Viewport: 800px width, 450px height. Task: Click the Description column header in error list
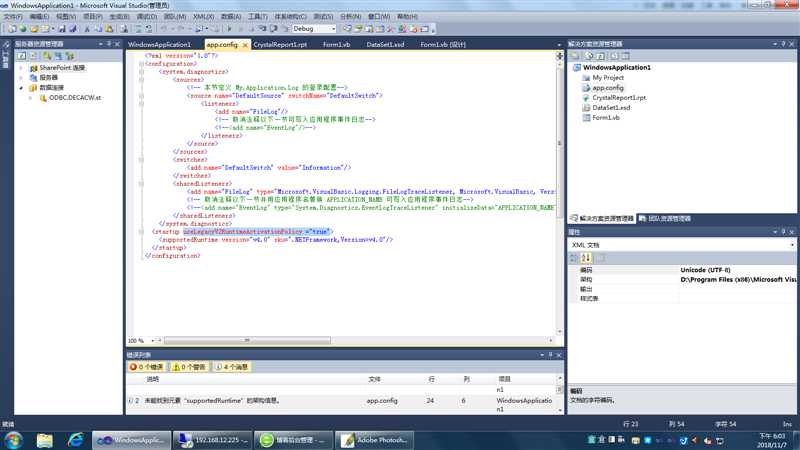pyautogui.click(x=153, y=379)
